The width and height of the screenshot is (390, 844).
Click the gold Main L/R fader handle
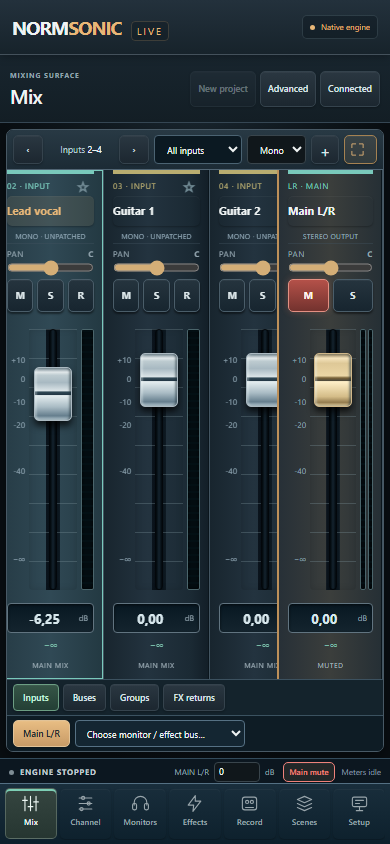click(333, 379)
